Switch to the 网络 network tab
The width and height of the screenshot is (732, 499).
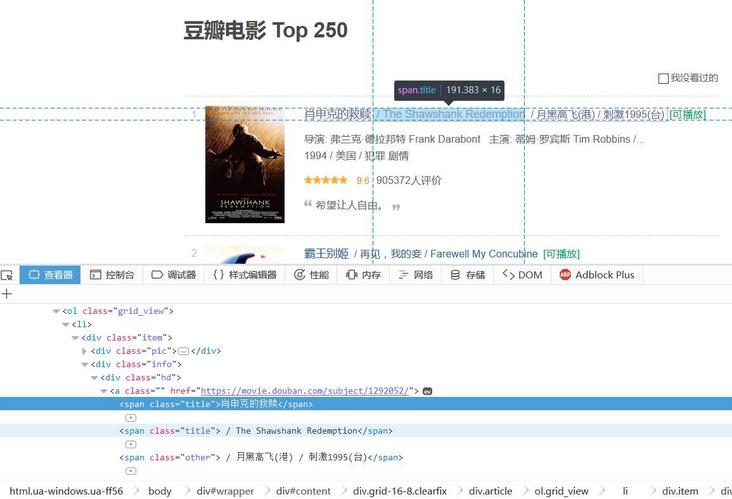[415, 275]
